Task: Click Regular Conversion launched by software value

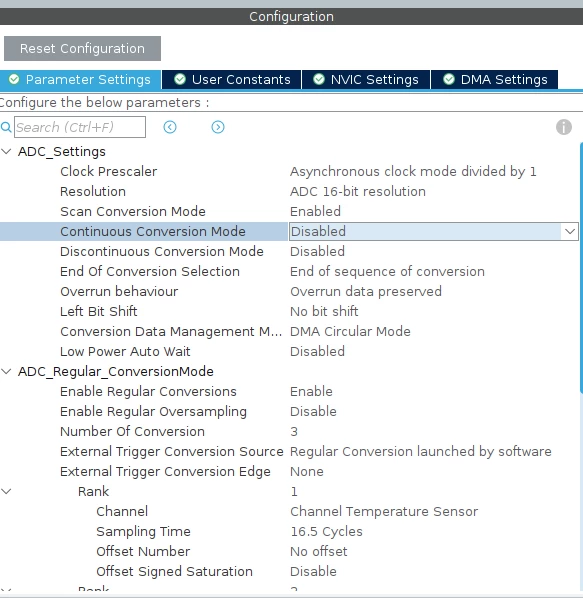Action: coord(421,452)
